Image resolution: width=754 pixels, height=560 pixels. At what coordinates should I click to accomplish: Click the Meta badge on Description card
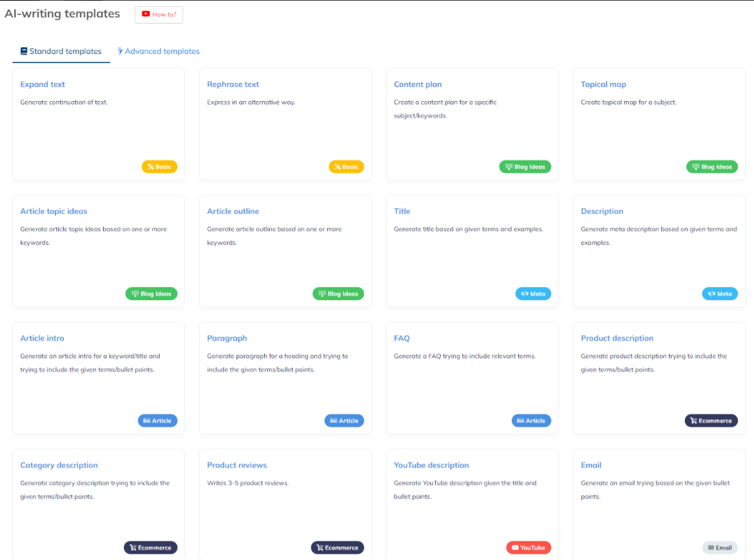click(720, 293)
